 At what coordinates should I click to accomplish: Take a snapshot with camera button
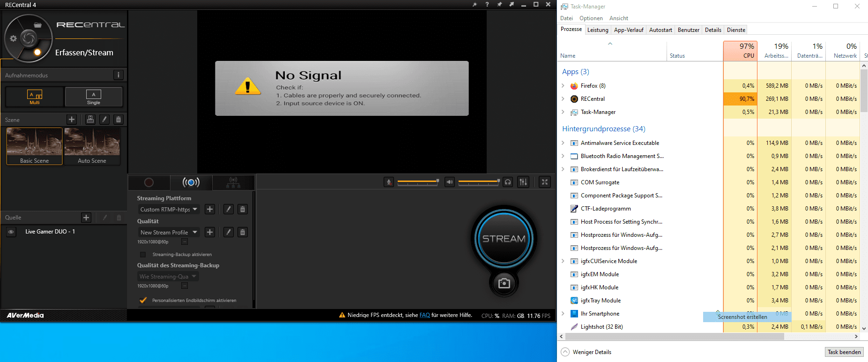click(x=504, y=283)
